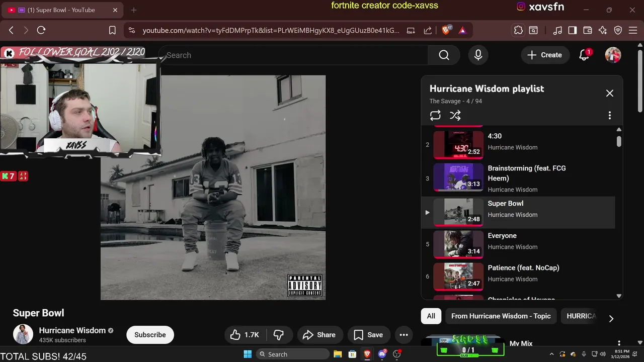Toggle loop playlist
Viewport: 644px width, 362px height.
[435, 115]
